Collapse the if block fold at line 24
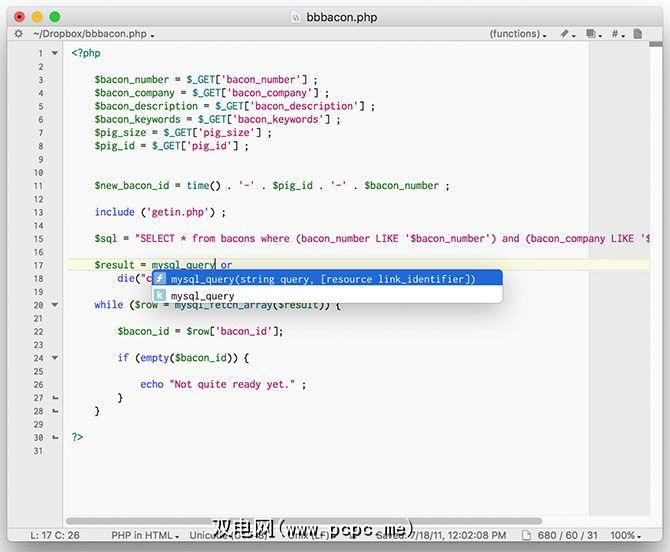 tap(55, 358)
